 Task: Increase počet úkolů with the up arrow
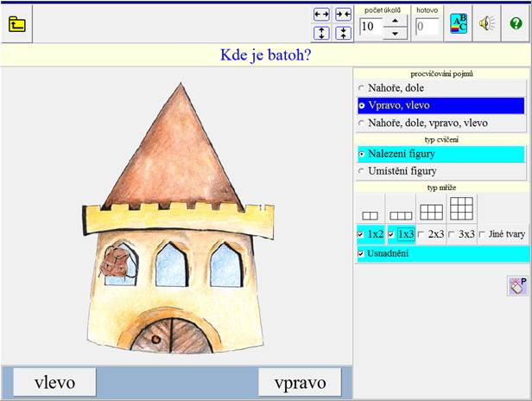click(x=395, y=20)
